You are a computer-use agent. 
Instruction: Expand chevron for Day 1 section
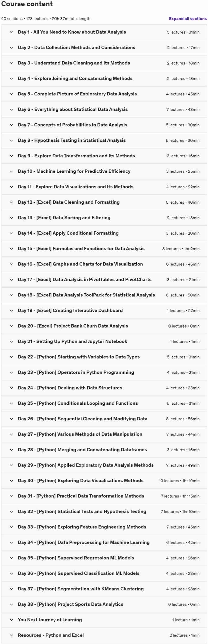(11, 32)
